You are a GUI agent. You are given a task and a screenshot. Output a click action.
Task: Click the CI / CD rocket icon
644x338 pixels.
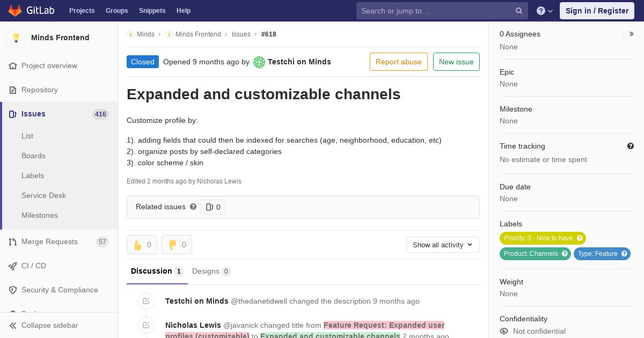[x=13, y=266]
